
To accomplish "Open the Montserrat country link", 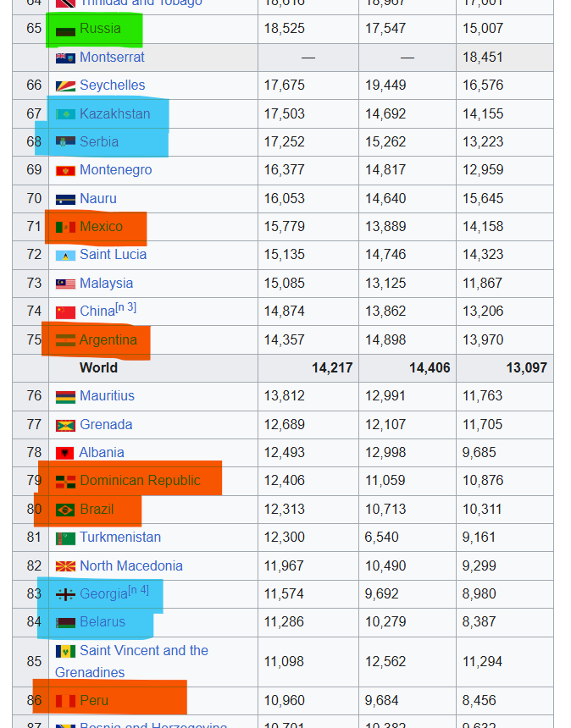I will tap(112, 57).
